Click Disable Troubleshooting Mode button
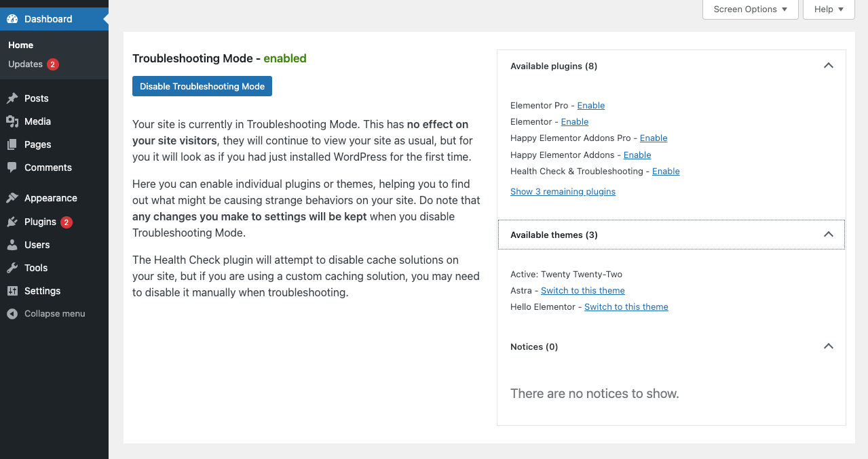868x459 pixels. tap(202, 86)
